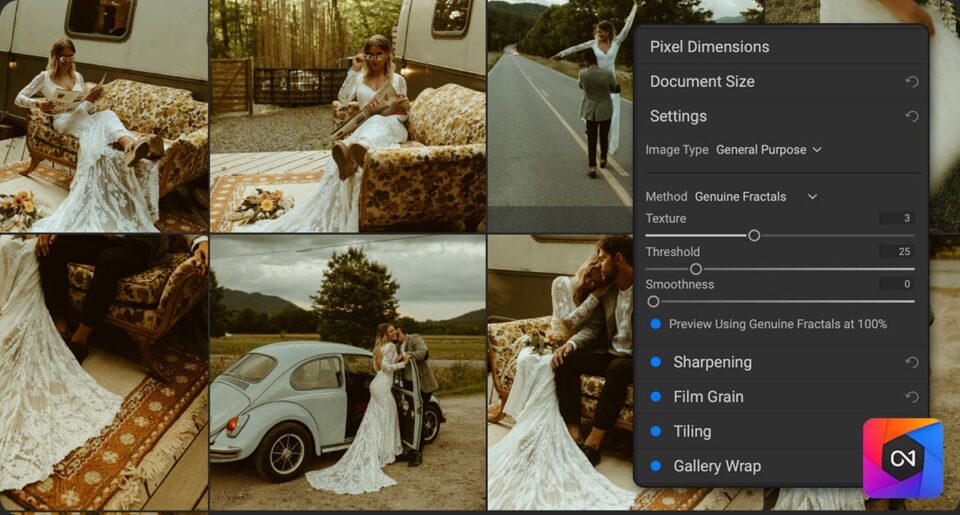The width and height of the screenshot is (960, 515).
Task: Reset the Film Grain section
Action: pyautogui.click(x=911, y=397)
